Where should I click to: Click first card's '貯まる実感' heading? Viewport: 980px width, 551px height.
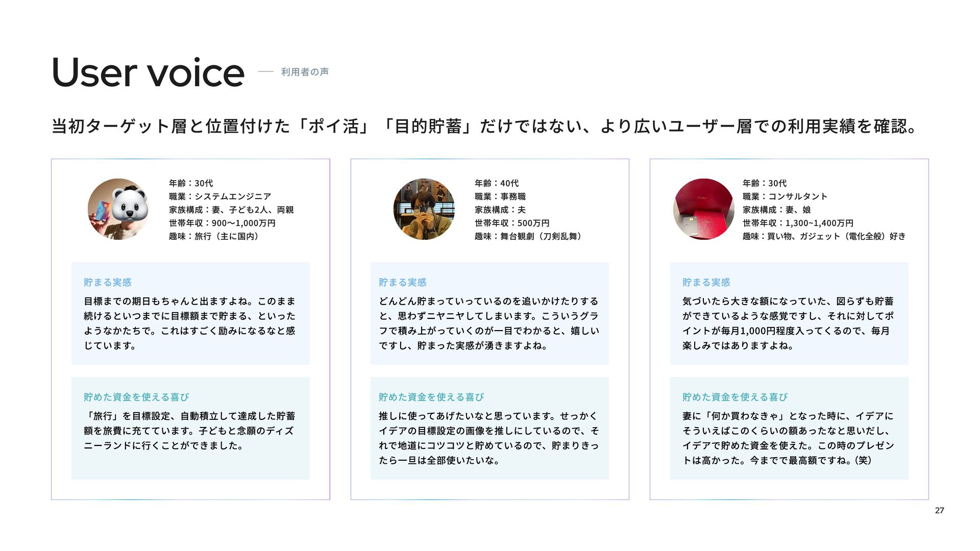coord(108,282)
